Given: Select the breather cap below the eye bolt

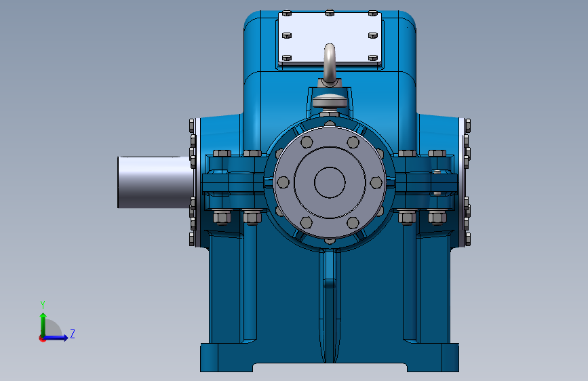Looking at the screenshot, I should (x=330, y=101).
